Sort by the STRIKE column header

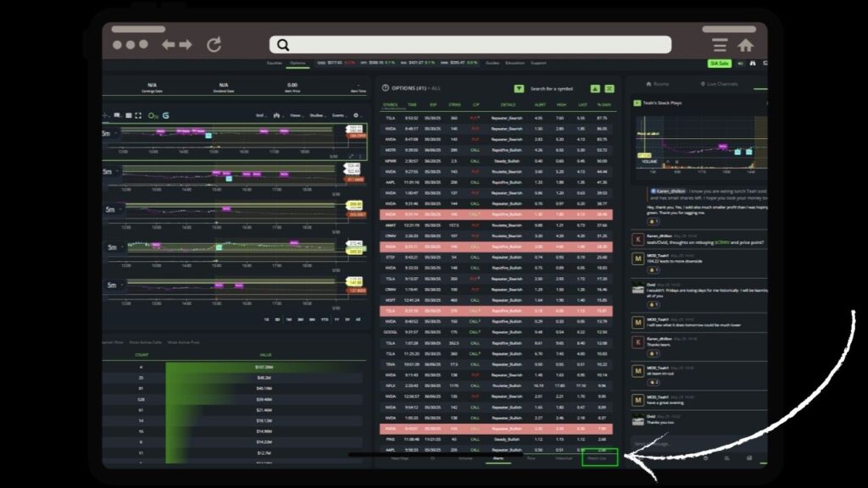click(454, 104)
